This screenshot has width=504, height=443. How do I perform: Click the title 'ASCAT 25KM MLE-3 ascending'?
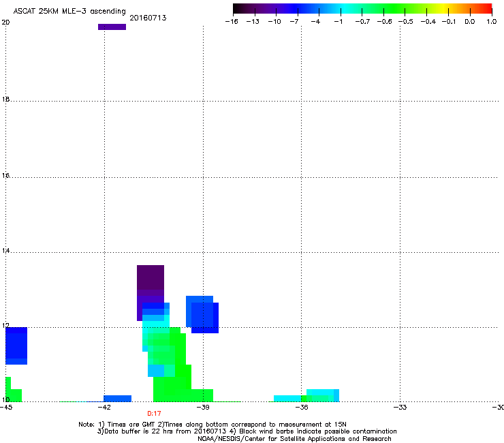click(x=69, y=12)
